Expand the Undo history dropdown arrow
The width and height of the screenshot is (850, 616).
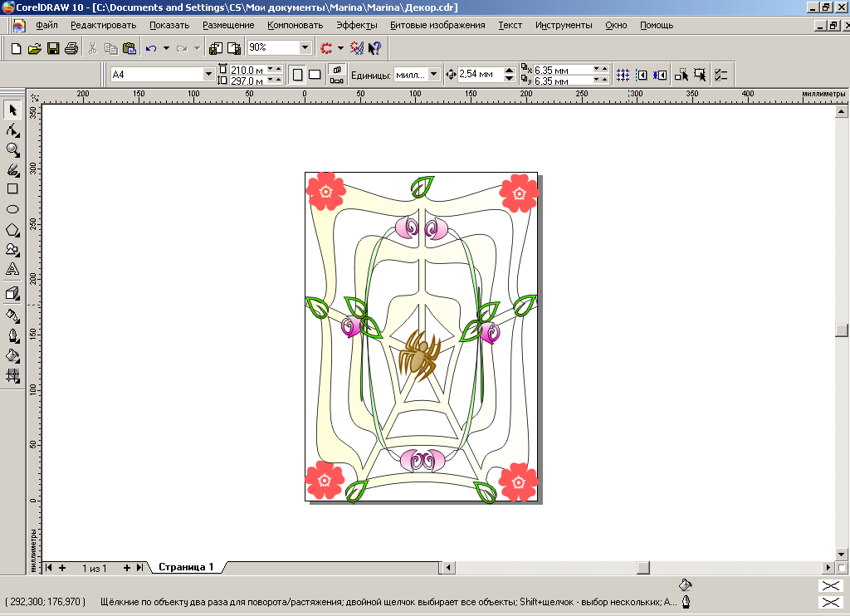tap(166, 48)
